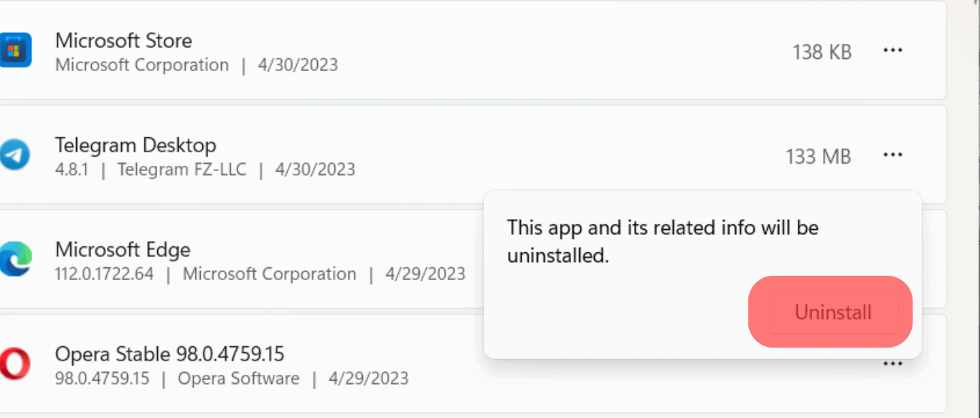The image size is (980, 418).
Task: Click the 133 MB size label
Action: click(818, 157)
